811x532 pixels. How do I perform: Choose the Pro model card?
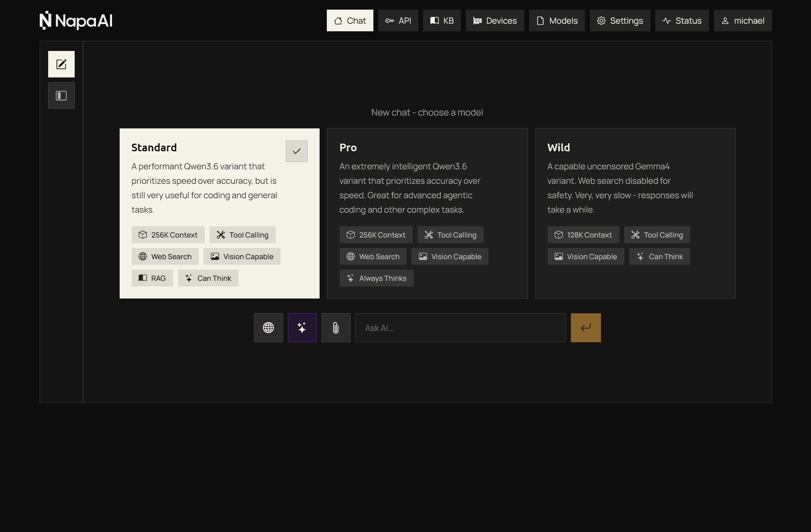click(x=428, y=213)
